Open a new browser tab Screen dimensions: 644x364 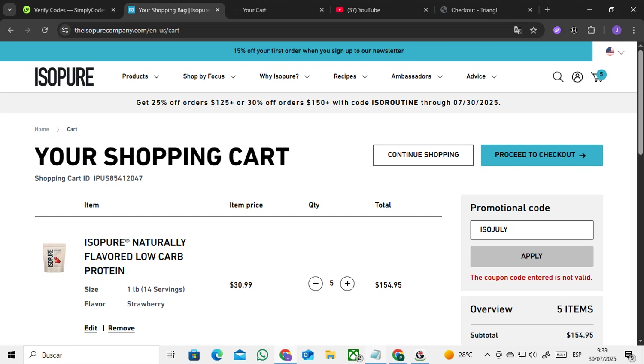pyautogui.click(x=547, y=10)
